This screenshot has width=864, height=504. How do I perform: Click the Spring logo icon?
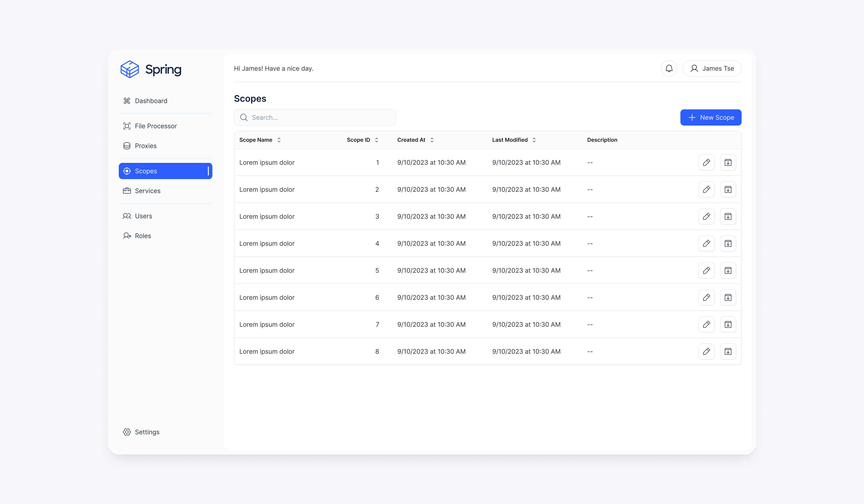[130, 69]
